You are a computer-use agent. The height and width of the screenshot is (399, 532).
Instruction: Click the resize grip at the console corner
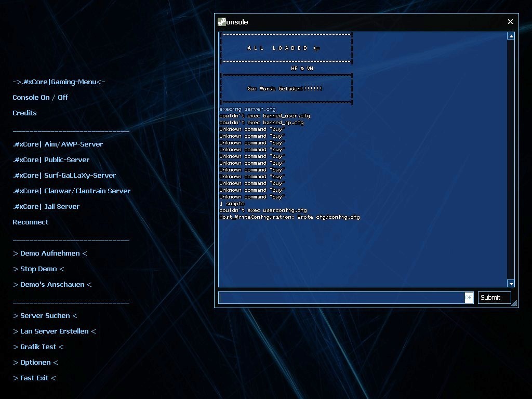(513, 304)
